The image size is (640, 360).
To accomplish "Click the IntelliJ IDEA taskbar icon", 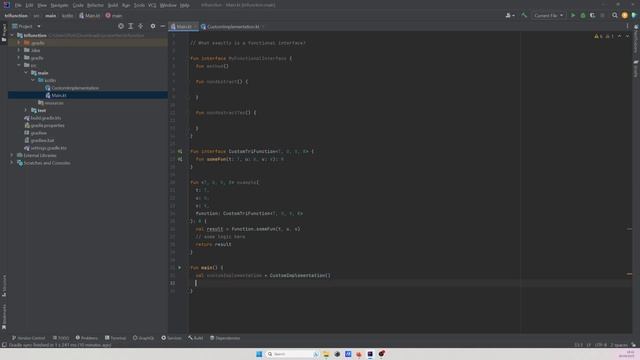I will coord(370,354).
